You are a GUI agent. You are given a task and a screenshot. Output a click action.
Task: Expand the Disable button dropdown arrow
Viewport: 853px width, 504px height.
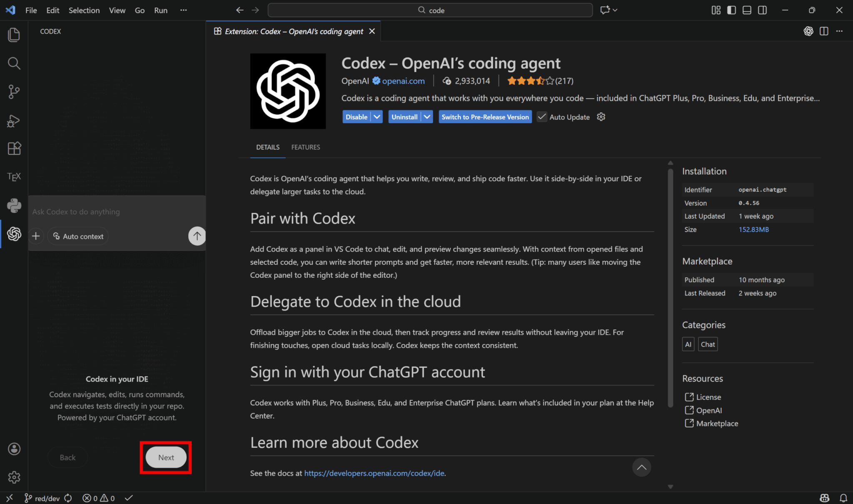377,117
